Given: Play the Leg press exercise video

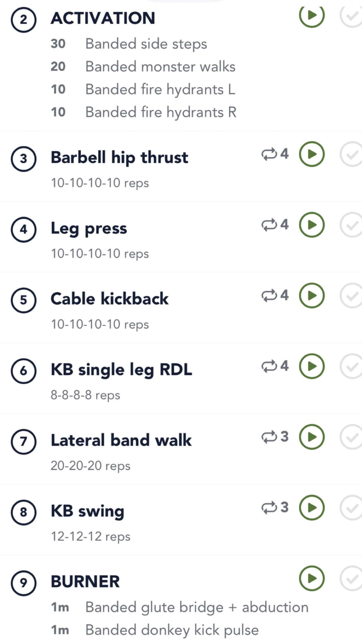Looking at the screenshot, I should pyautogui.click(x=312, y=225).
